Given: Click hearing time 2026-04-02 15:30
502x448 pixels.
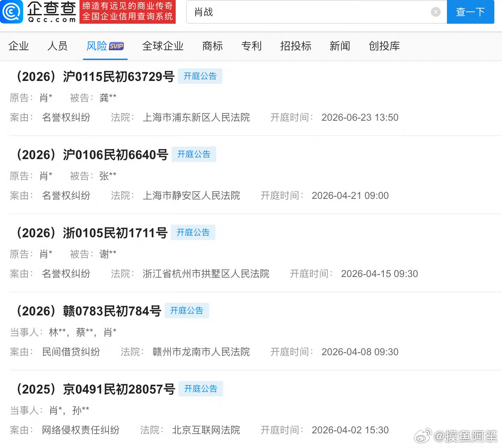Looking at the screenshot, I should (x=350, y=430).
